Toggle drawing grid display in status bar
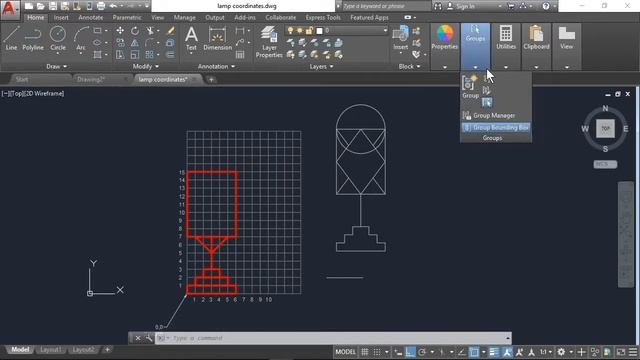The height and width of the screenshot is (360, 640). [364, 352]
